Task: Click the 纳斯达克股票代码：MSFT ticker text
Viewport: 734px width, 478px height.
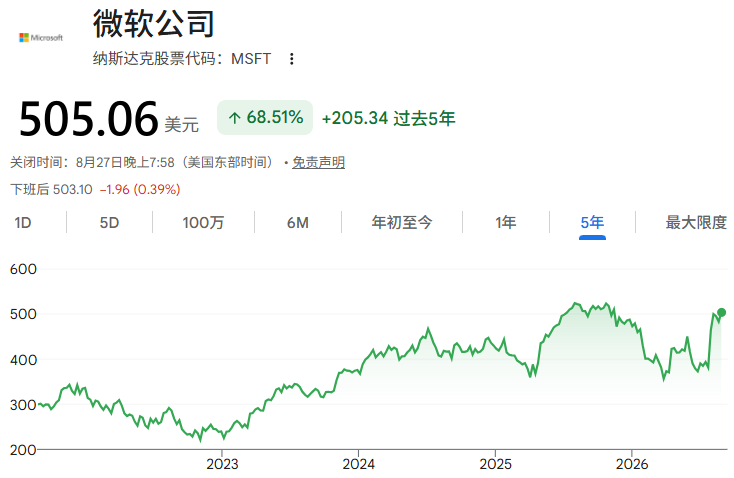Action: [x=182, y=59]
